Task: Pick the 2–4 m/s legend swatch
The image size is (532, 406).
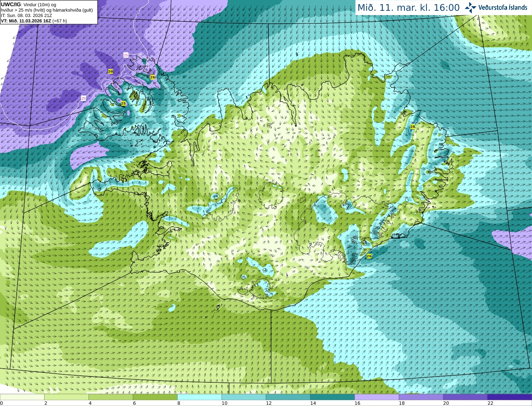Action: (x=66, y=397)
